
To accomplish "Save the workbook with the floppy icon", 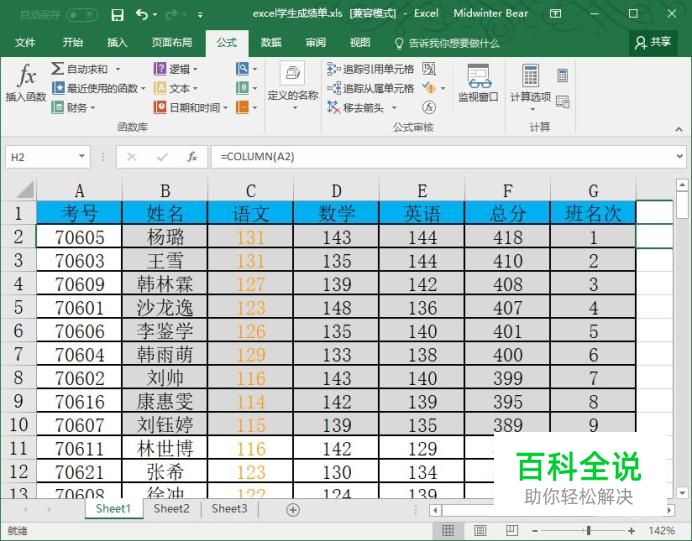I will coord(117,15).
